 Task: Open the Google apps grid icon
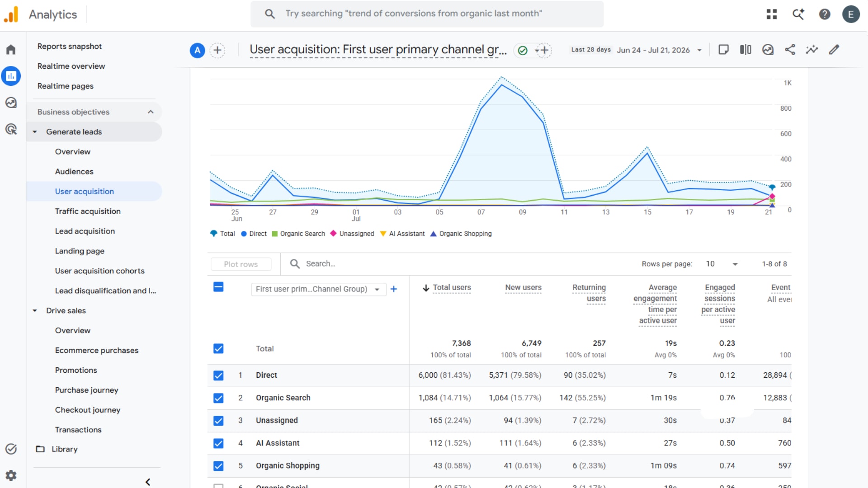pyautogui.click(x=771, y=14)
